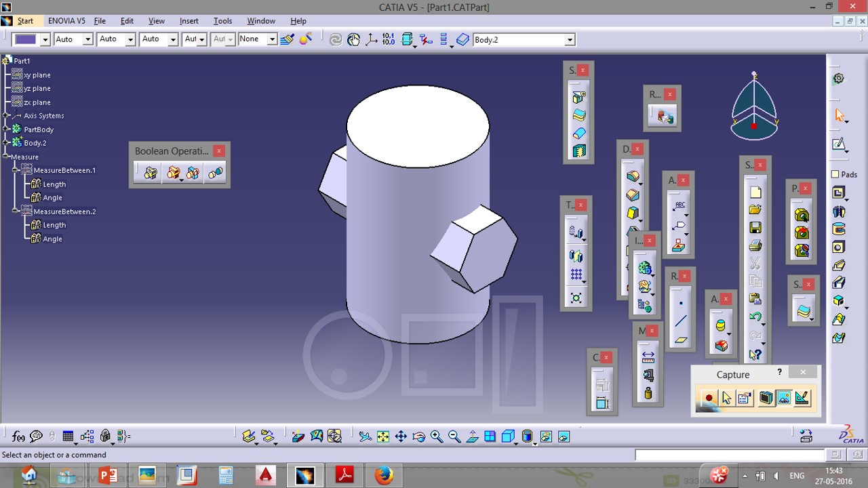
Task: Collapse the MeasureBetween.2 node
Action: click(16, 211)
